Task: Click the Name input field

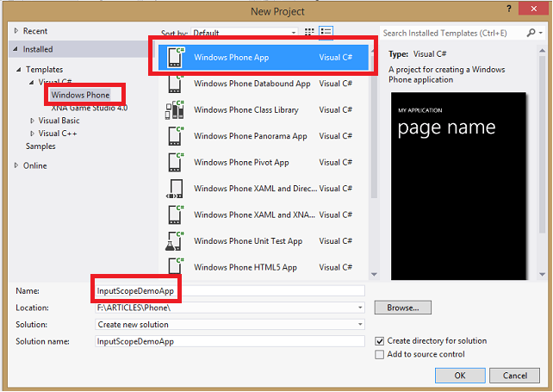Action: pos(230,290)
